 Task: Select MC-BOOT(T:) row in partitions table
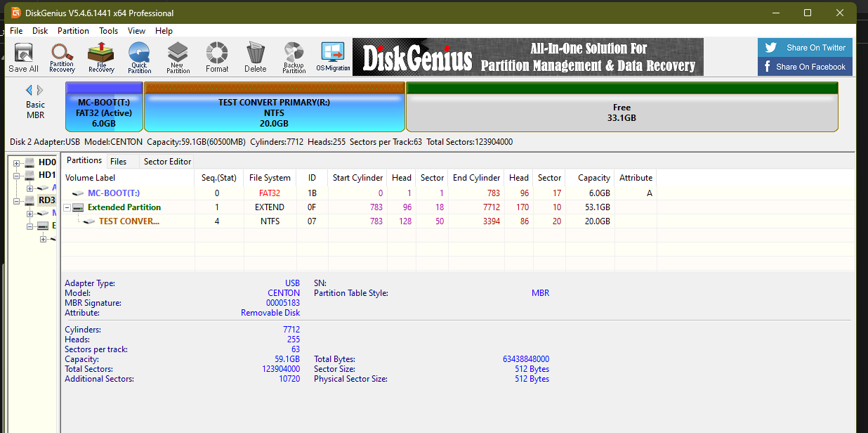359,193
